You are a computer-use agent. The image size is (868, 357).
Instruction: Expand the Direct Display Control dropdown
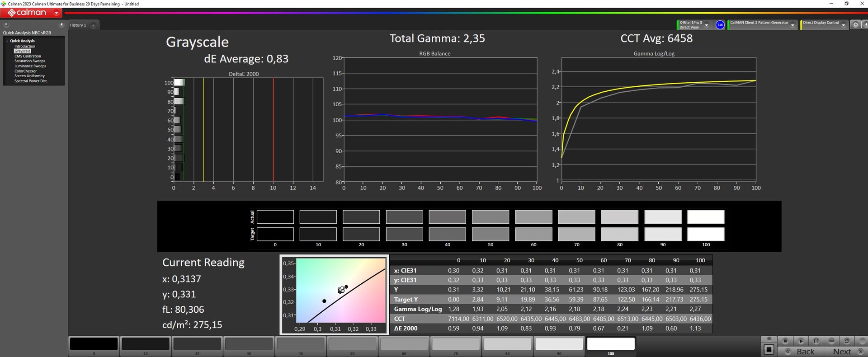(843, 25)
